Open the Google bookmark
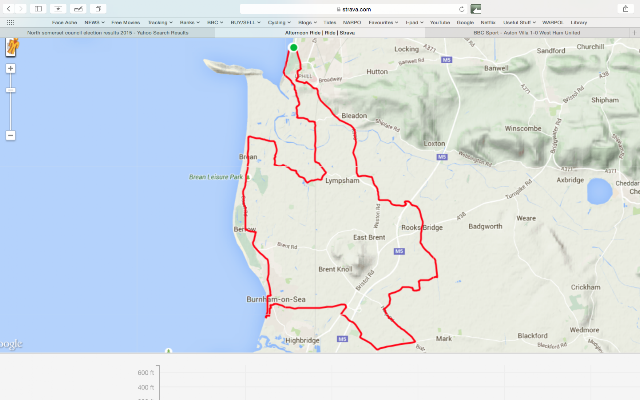640x400 pixels. click(x=465, y=22)
